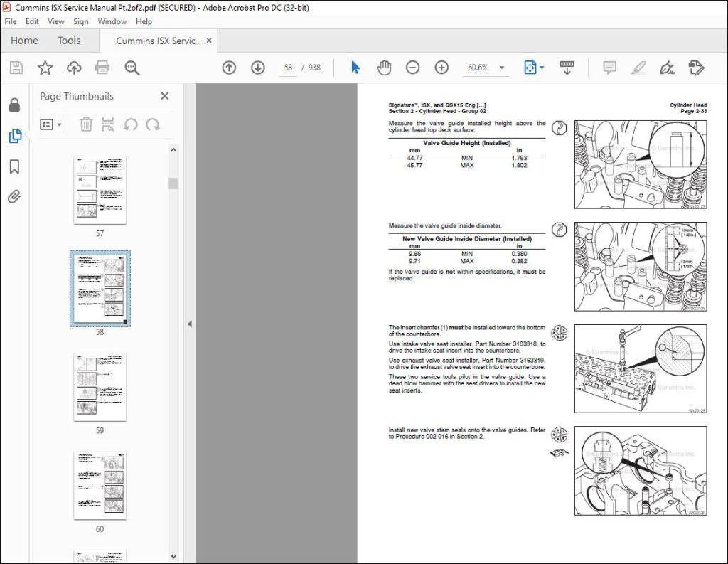
Task: Click the page number field showing 58
Action: tap(289, 68)
